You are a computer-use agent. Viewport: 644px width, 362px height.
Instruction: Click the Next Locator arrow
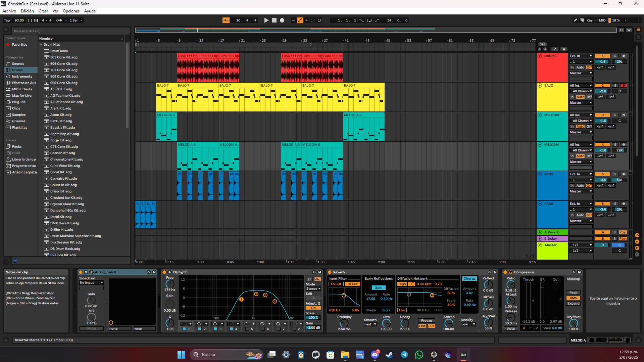(x=545, y=49)
